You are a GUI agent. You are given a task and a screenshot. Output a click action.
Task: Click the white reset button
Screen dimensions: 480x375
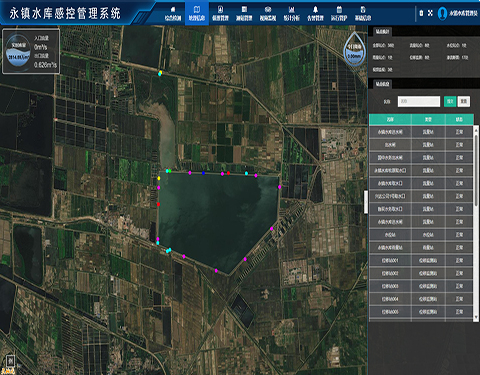click(464, 101)
